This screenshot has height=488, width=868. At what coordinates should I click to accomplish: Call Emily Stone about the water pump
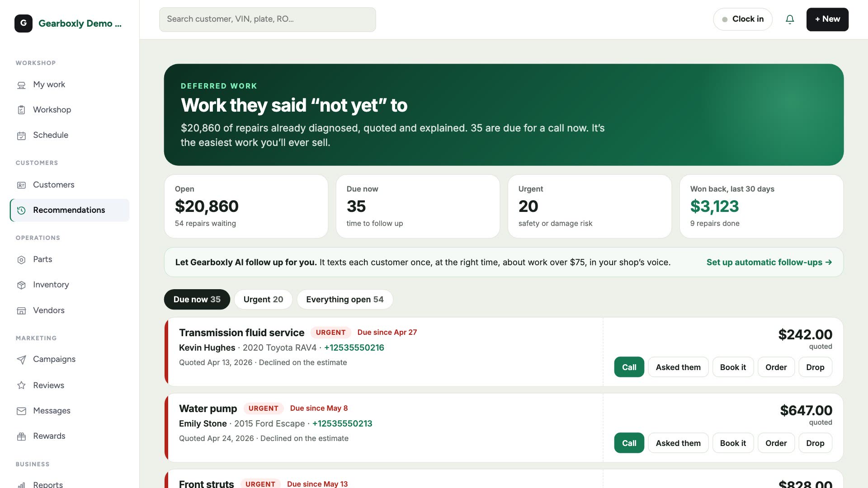[629, 443]
